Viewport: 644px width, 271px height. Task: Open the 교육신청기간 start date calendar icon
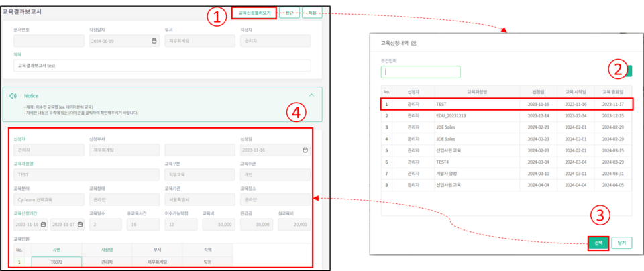coord(43,225)
